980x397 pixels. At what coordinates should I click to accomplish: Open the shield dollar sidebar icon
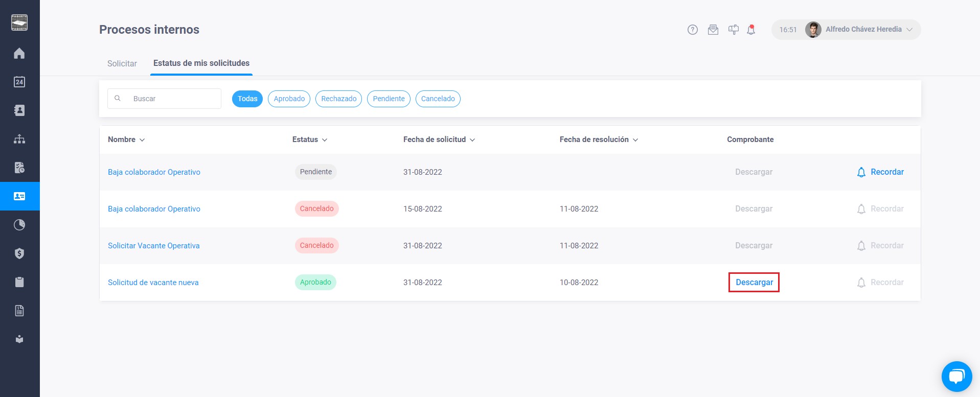(x=19, y=253)
